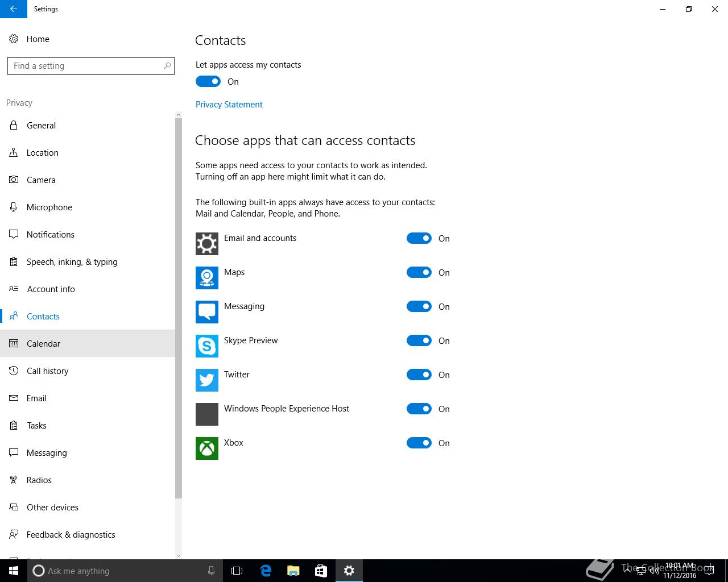Click the Find a setting search box
728x582 pixels.
click(91, 66)
